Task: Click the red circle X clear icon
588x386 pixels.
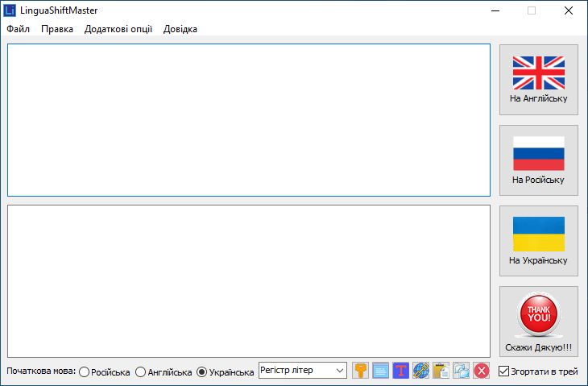Action: [482, 371]
